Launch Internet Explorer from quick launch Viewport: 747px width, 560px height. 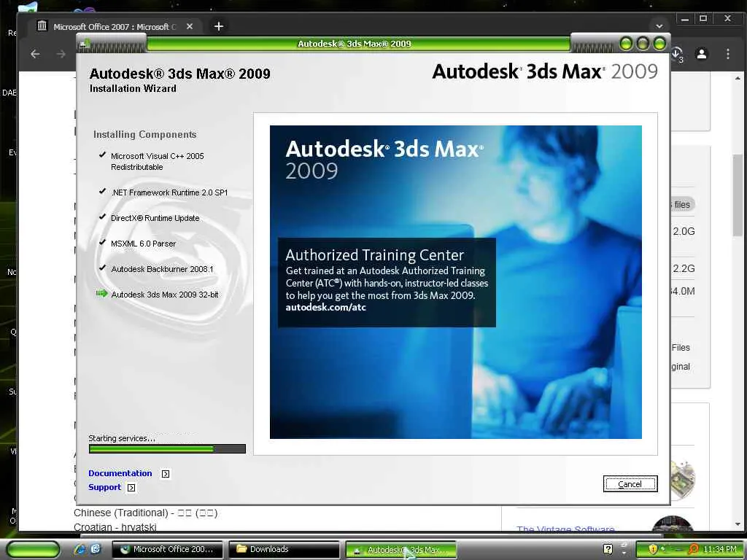coord(79,549)
